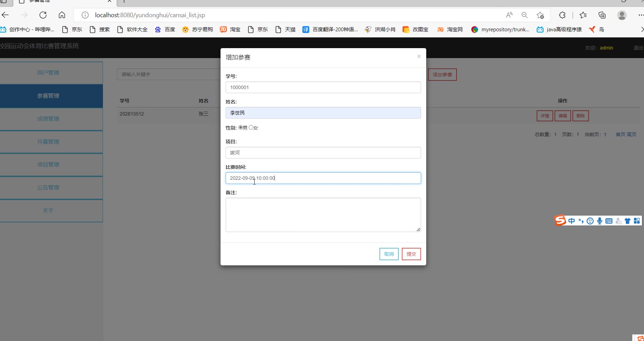Open the browser profile avatar menu

[622, 15]
